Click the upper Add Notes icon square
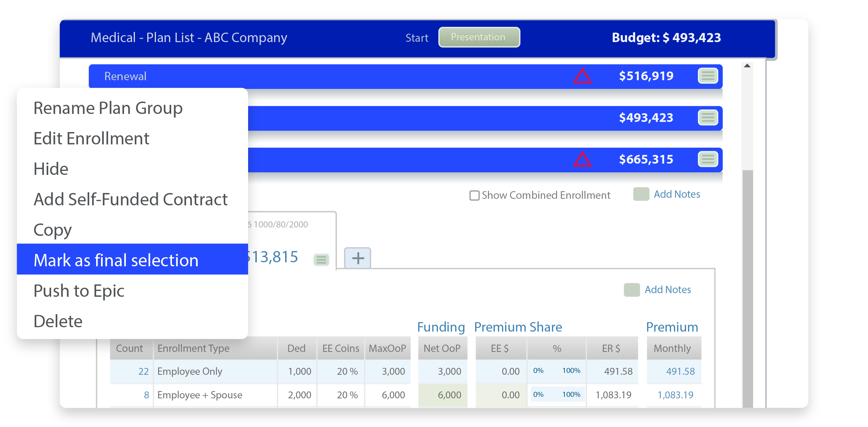The image size is (868, 427). [x=641, y=194]
